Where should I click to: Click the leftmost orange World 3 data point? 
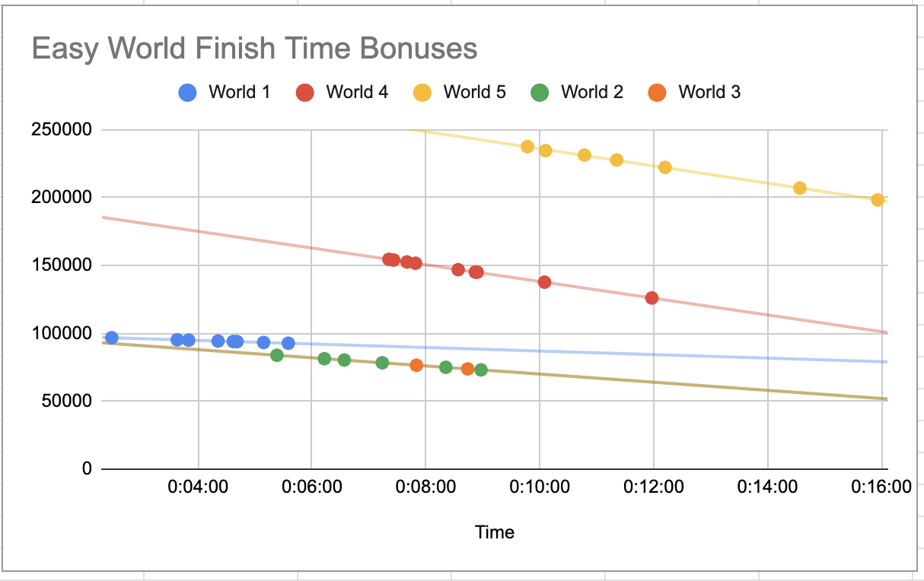416,365
